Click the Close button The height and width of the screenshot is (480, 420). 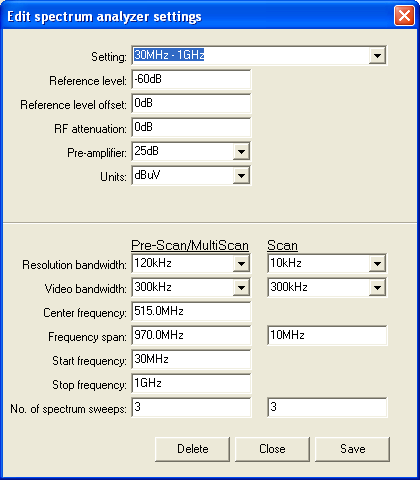tap(272, 449)
